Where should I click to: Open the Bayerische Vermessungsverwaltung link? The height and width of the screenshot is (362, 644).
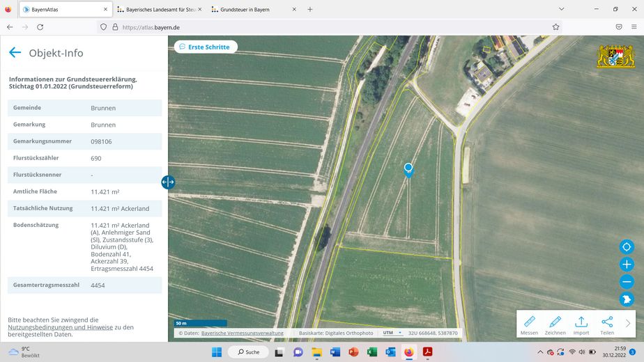pyautogui.click(x=242, y=333)
